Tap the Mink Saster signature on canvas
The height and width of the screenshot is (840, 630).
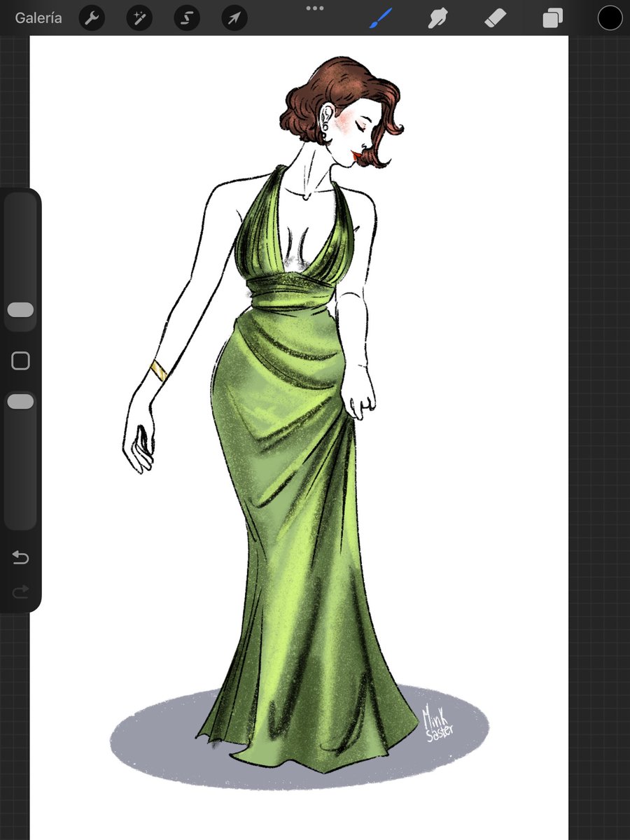438,724
